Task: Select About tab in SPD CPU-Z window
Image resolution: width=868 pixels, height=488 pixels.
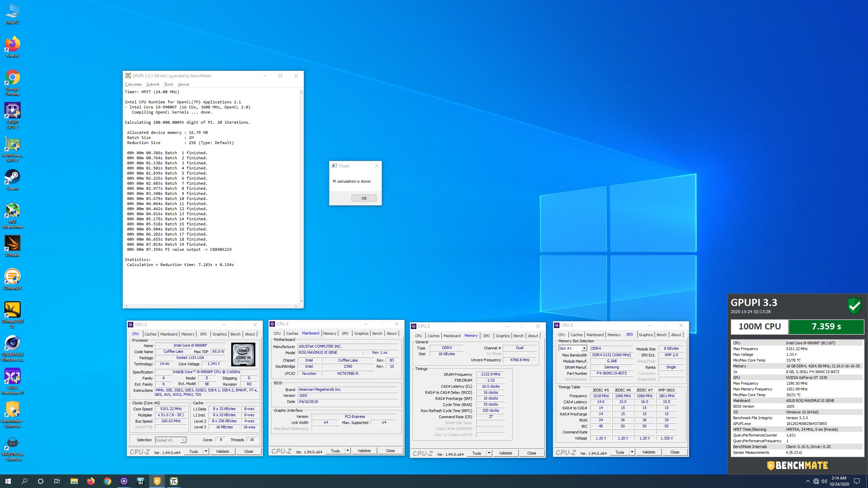Action: pos(676,335)
